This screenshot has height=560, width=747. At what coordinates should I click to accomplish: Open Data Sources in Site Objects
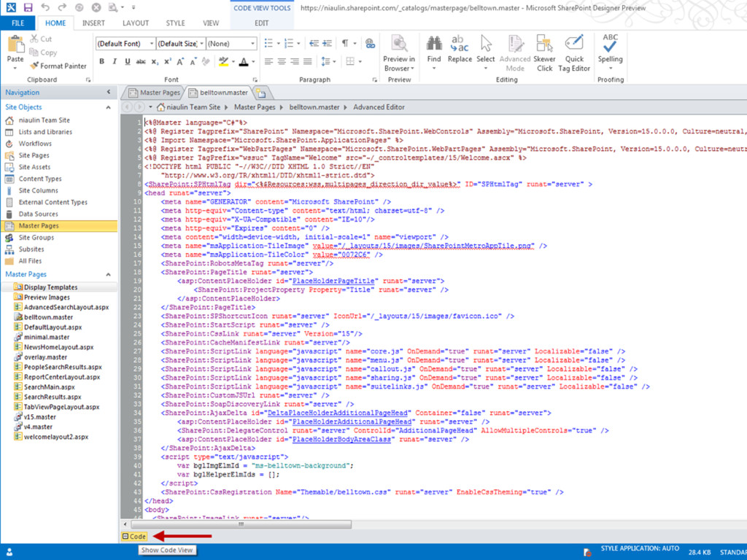coord(38,214)
